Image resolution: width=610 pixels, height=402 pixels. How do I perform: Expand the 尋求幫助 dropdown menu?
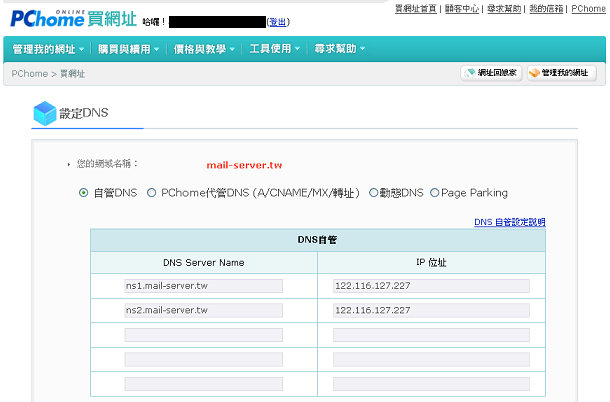(340, 49)
